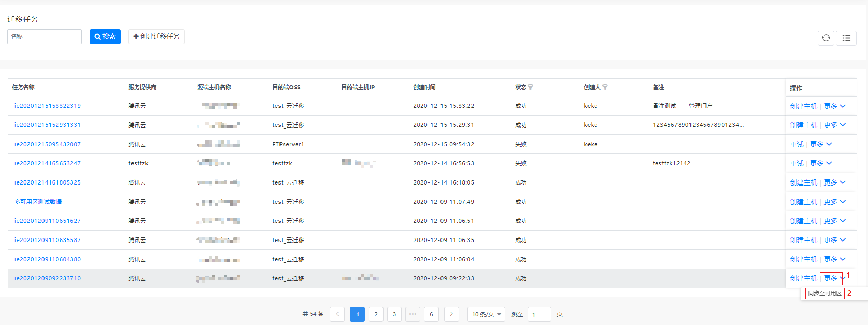Click the 跳至 page number input

[x=539, y=314]
